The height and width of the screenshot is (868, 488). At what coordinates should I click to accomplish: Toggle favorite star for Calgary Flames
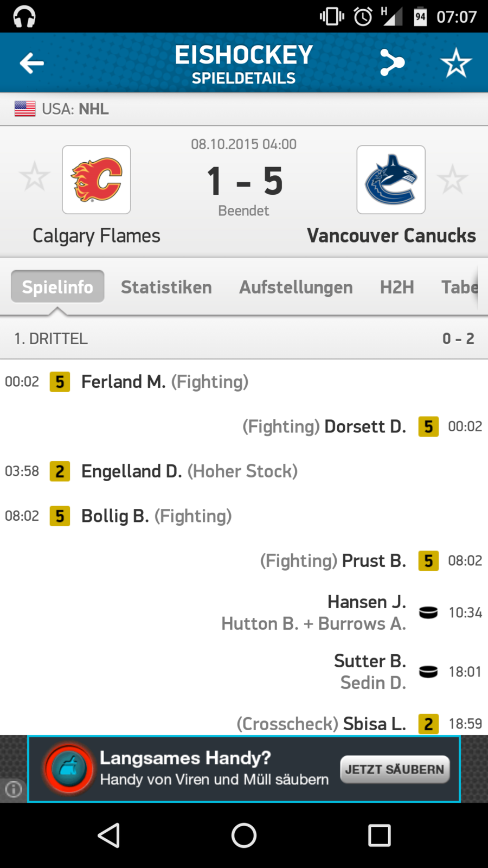34,176
